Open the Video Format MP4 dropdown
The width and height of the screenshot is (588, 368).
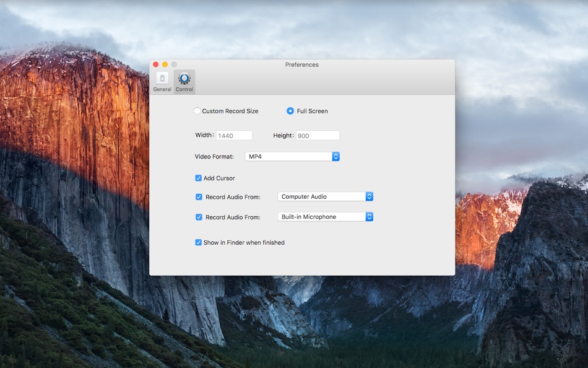coord(292,156)
